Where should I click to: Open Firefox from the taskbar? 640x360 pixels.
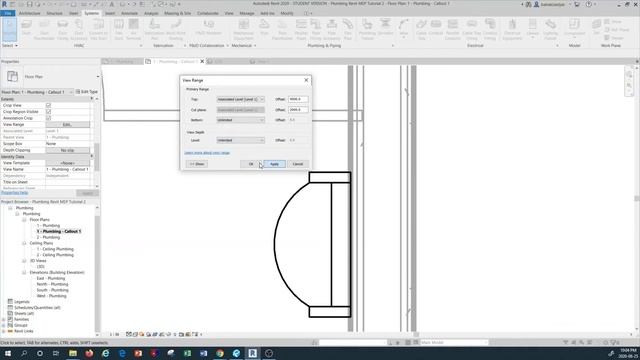[x=89, y=353]
